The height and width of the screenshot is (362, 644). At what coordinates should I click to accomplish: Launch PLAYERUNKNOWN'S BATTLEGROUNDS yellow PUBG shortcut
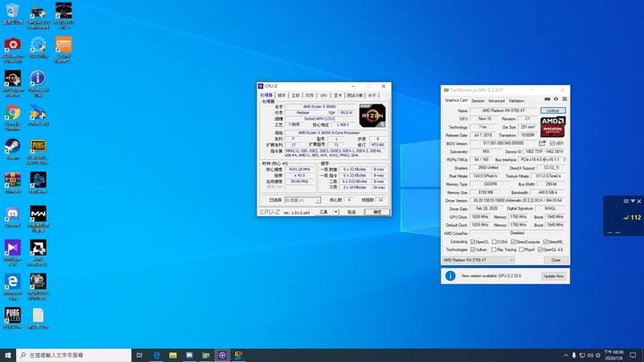[38, 151]
